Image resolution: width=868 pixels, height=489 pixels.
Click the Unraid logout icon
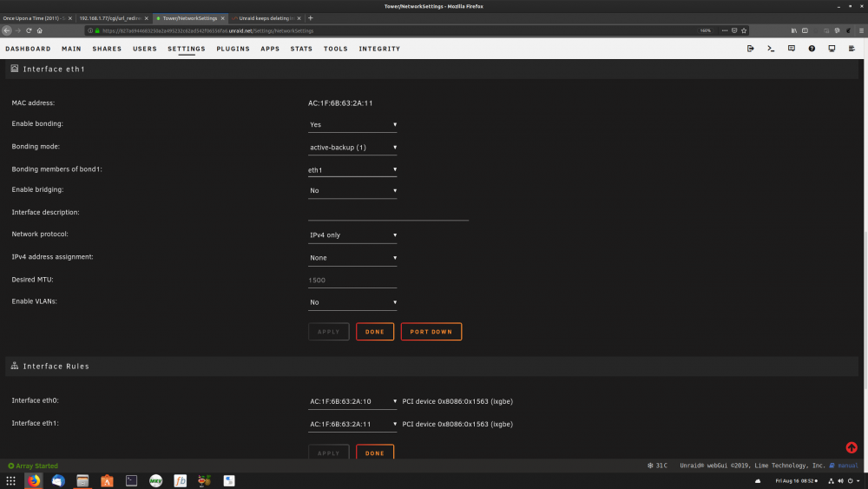(x=750, y=49)
